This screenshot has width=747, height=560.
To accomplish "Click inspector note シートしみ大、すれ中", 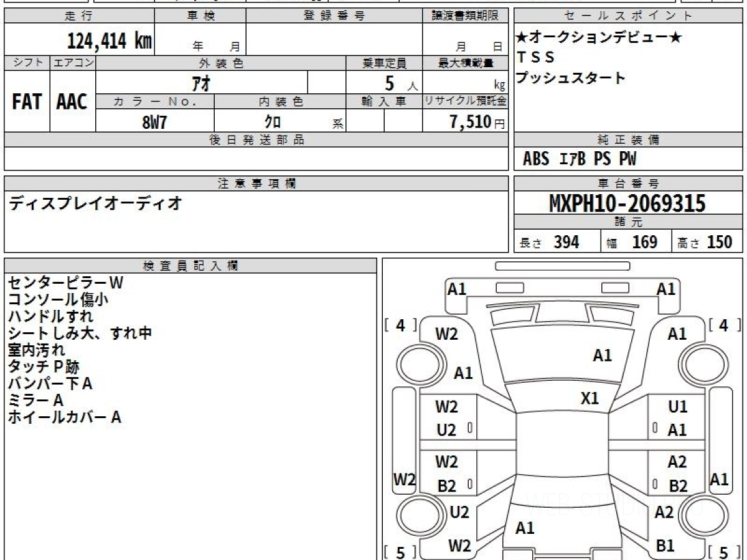I will 80,333.
